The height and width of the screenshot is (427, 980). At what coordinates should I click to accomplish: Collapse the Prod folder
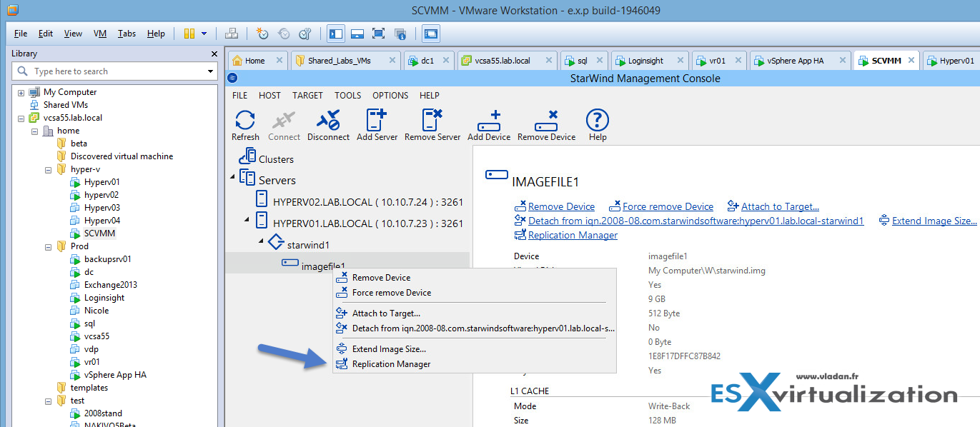tap(47, 246)
